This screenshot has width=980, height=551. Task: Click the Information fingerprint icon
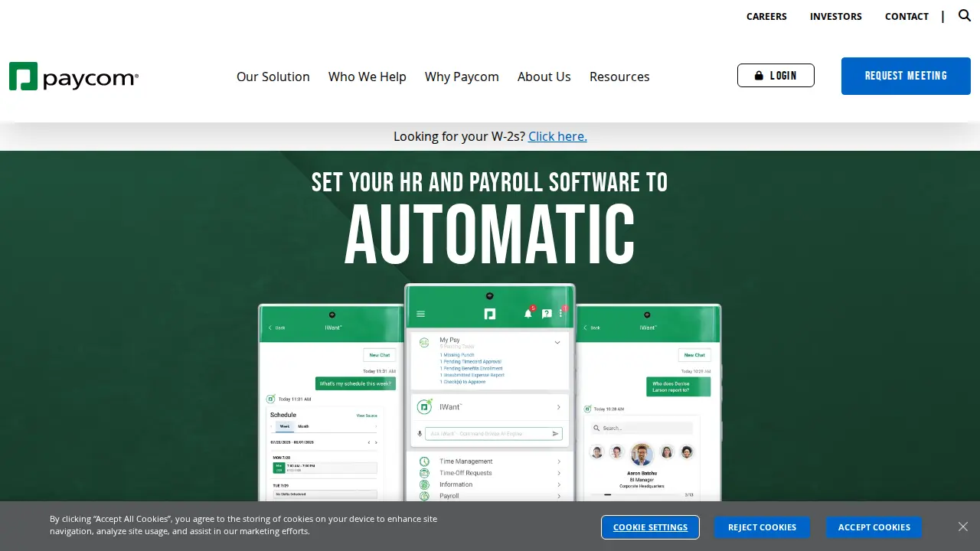(424, 484)
